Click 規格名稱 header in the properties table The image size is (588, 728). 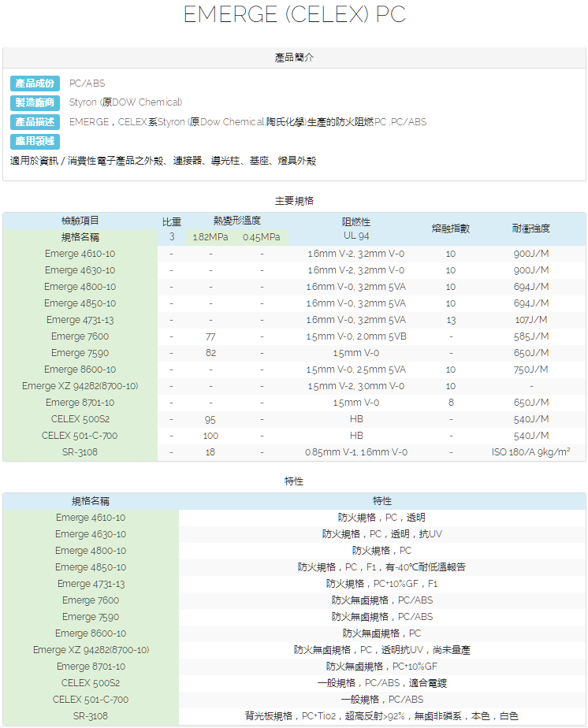(x=91, y=501)
